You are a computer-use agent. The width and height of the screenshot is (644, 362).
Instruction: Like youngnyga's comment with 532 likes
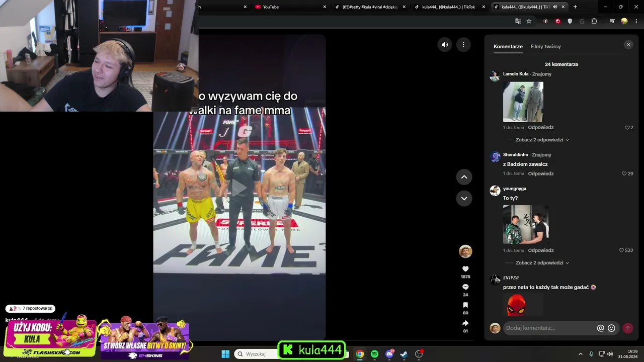pyautogui.click(x=621, y=250)
